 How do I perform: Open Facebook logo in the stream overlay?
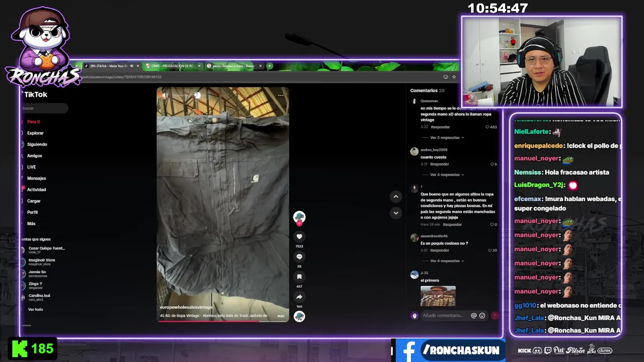409,350
